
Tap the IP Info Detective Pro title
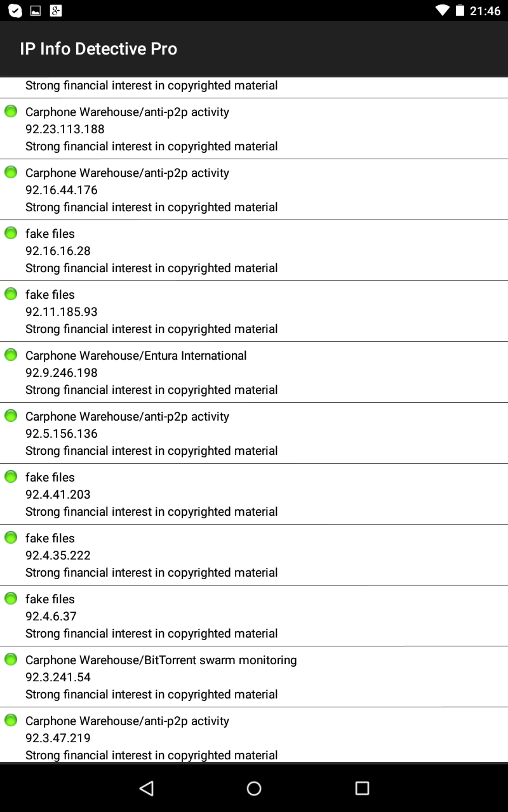(98, 49)
